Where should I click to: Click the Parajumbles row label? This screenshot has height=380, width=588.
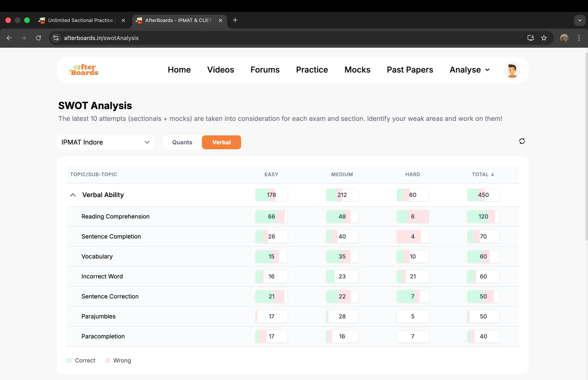[98, 316]
